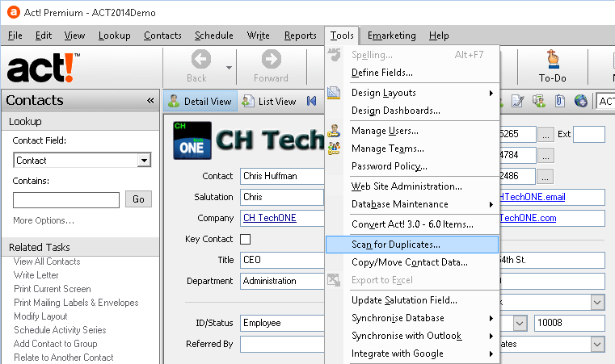Open the Back button history dropdown arrow

coord(229,68)
